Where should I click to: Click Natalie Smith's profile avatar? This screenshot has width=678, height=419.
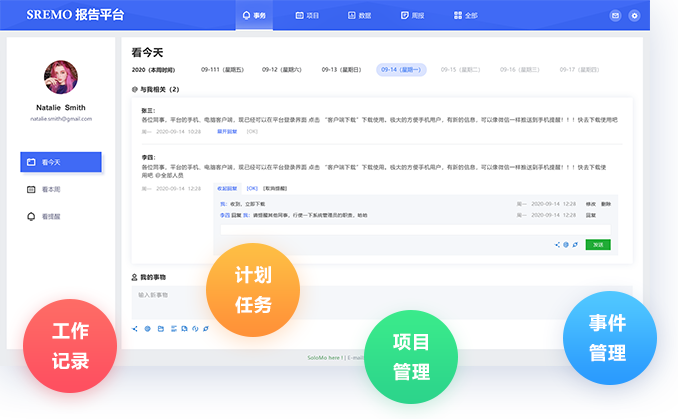pyautogui.click(x=61, y=77)
